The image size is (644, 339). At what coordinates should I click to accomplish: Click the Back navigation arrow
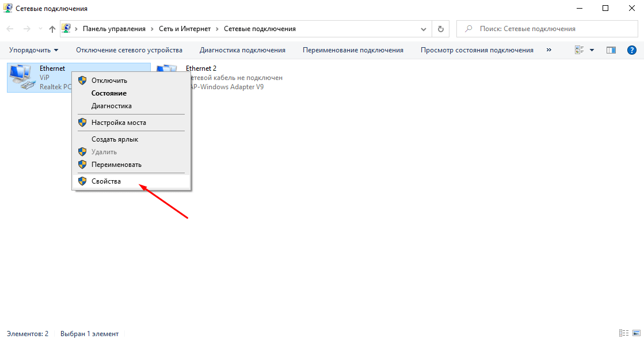10,29
